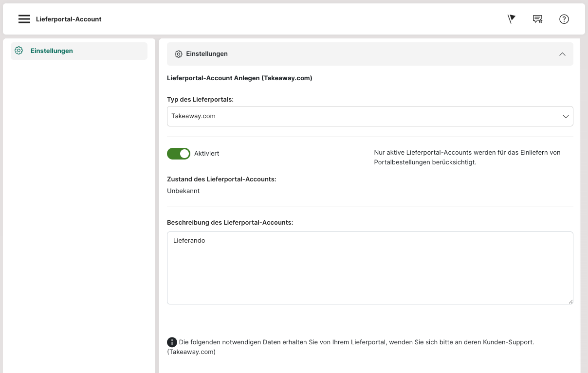Click the info icon beside the support notice

pos(172,342)
